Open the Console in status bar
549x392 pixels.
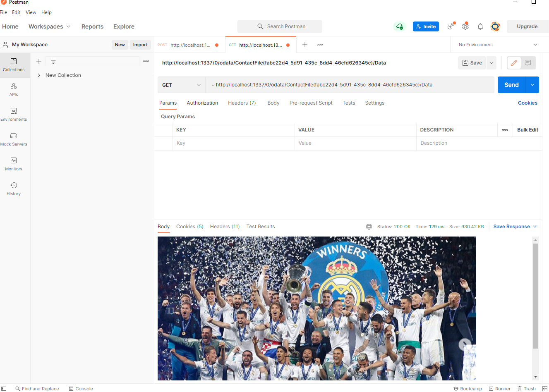81,389
